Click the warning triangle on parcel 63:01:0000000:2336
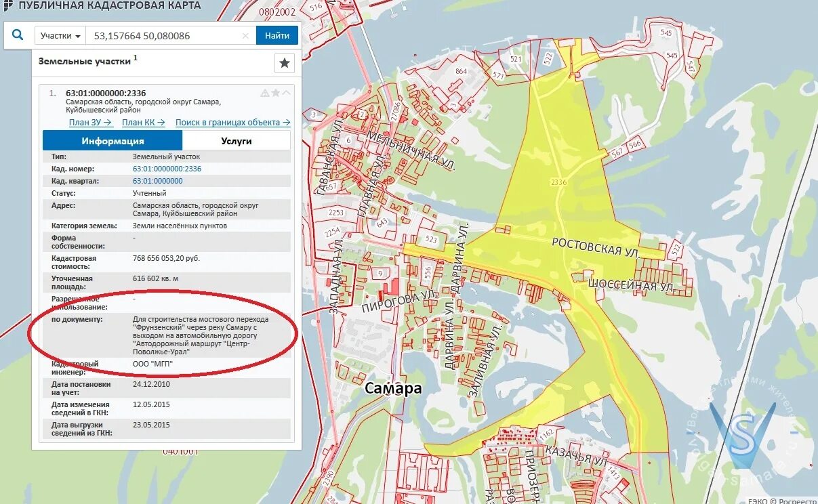 pos(265,93)
